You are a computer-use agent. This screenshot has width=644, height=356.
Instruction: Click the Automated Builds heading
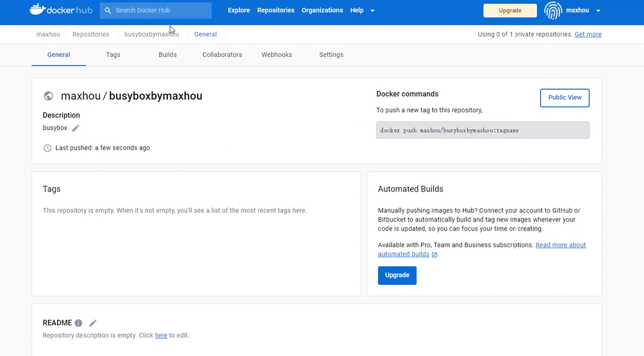pos(410,189)
